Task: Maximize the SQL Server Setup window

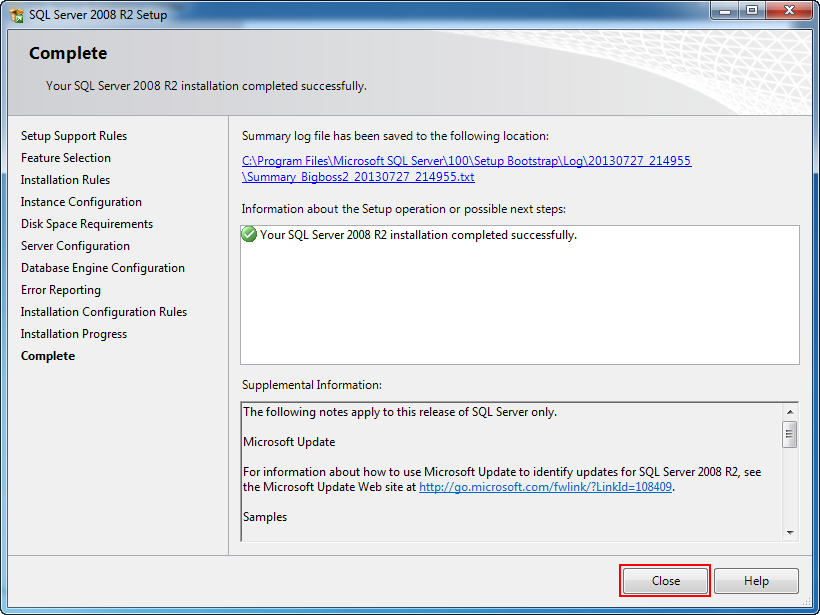Action: pyautogui.click(x=751, y=11)
